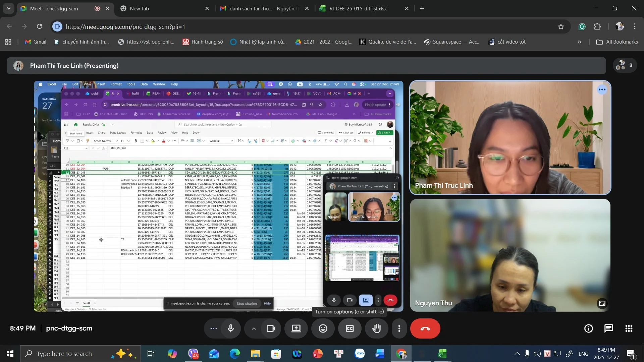Expand audio settings chevron arrow
644x362 pixels.
pos(254,328)
